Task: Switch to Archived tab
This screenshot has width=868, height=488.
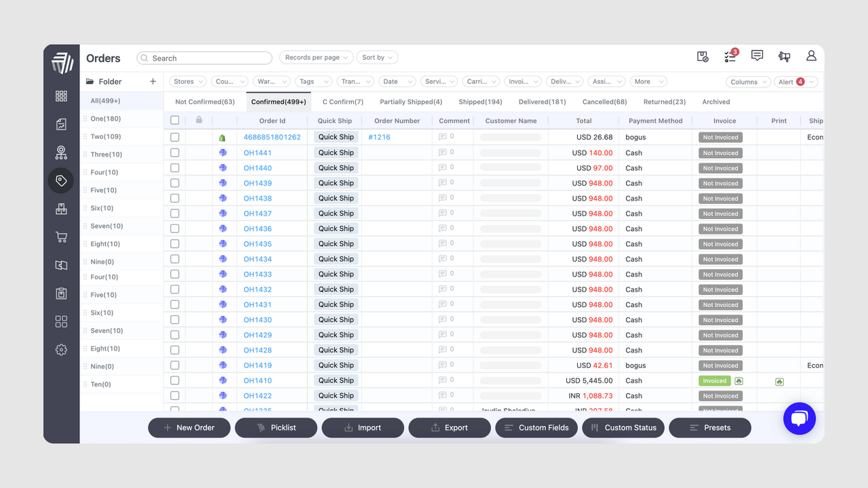Action: click(x=716, y=102)
